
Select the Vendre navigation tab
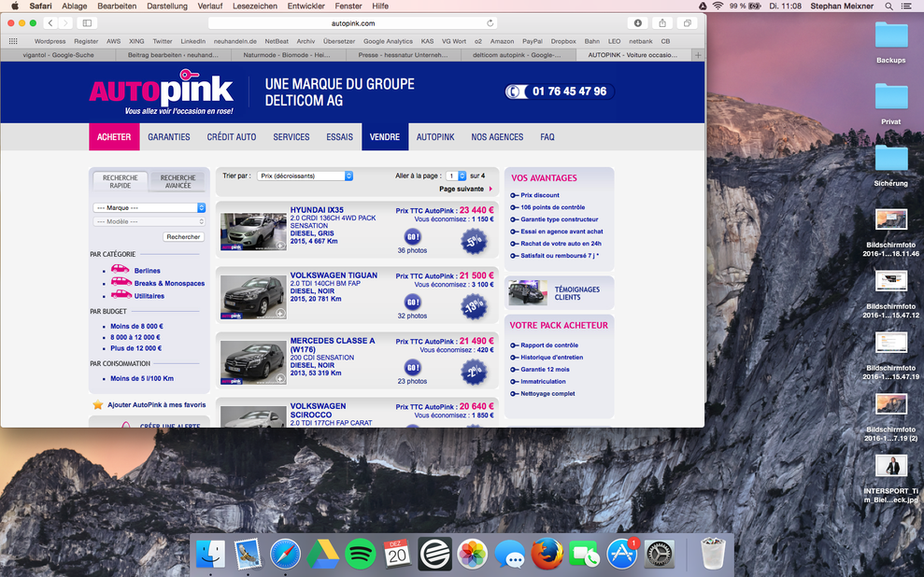(385, 137)
